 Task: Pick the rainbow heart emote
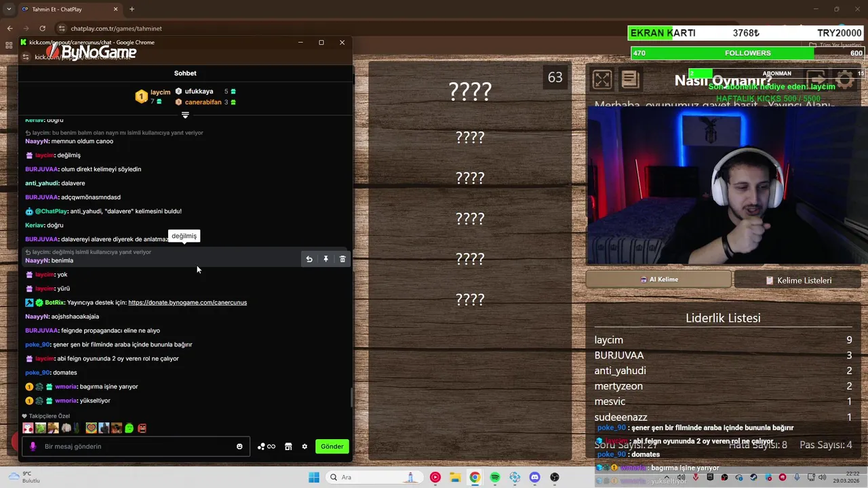(91, 428)
